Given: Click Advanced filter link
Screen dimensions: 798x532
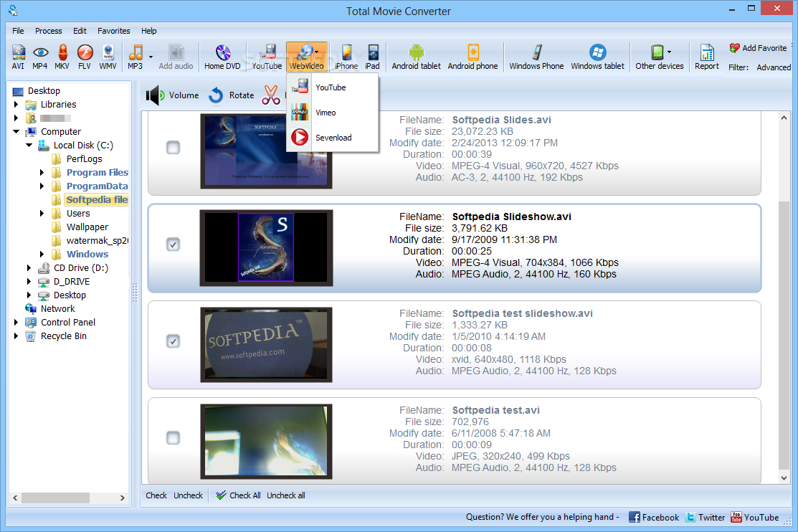Looking at the screenshot, I should tap(774, 67).
